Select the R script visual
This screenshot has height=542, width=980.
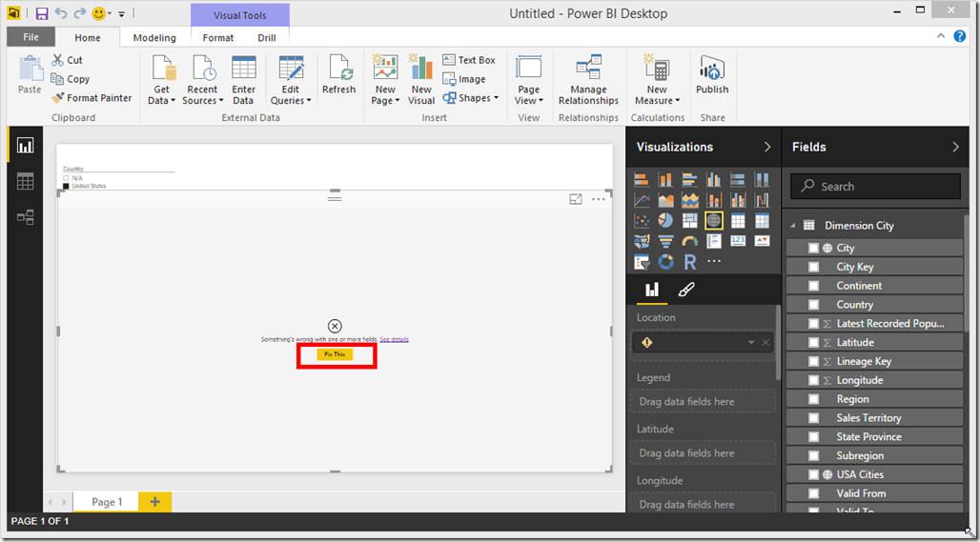pos(689,262)
